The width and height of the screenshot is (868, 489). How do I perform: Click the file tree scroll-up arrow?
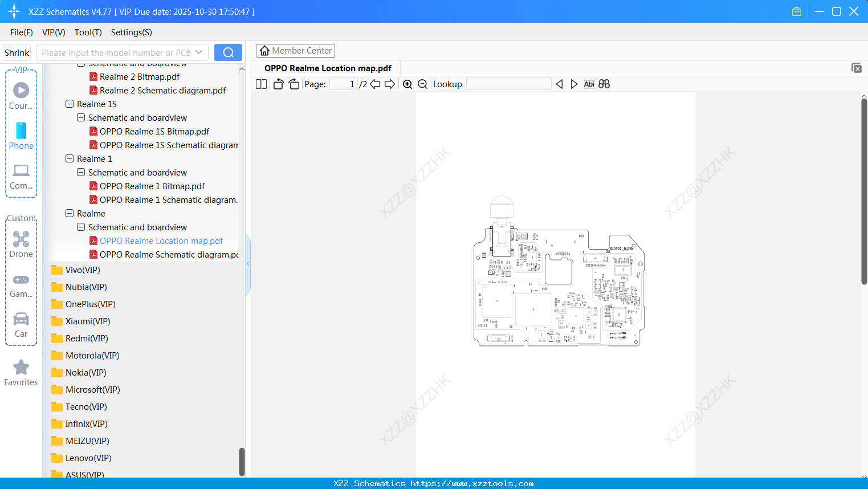(242, 68)
